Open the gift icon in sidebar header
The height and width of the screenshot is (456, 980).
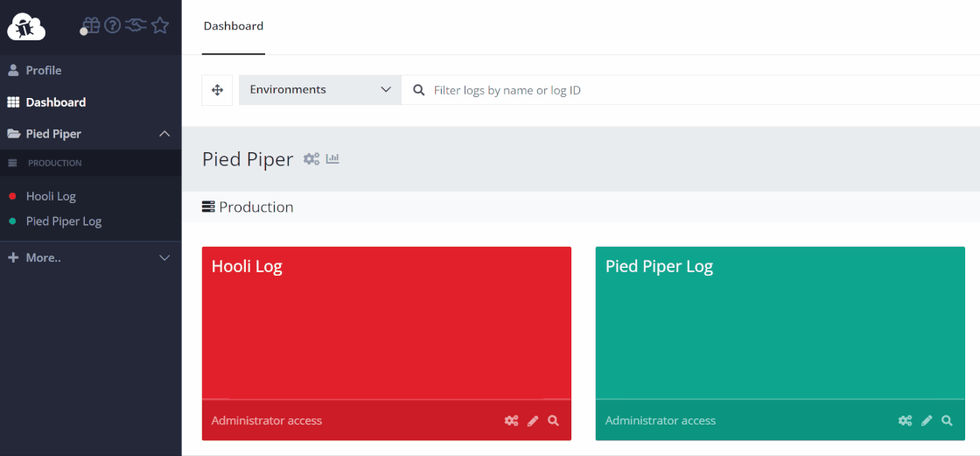pos(91,25)
